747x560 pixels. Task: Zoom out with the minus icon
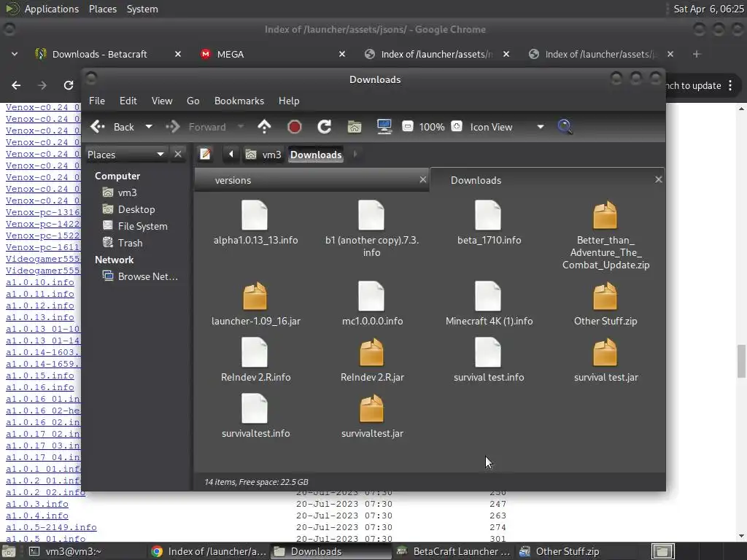click(x=407, y=126)
